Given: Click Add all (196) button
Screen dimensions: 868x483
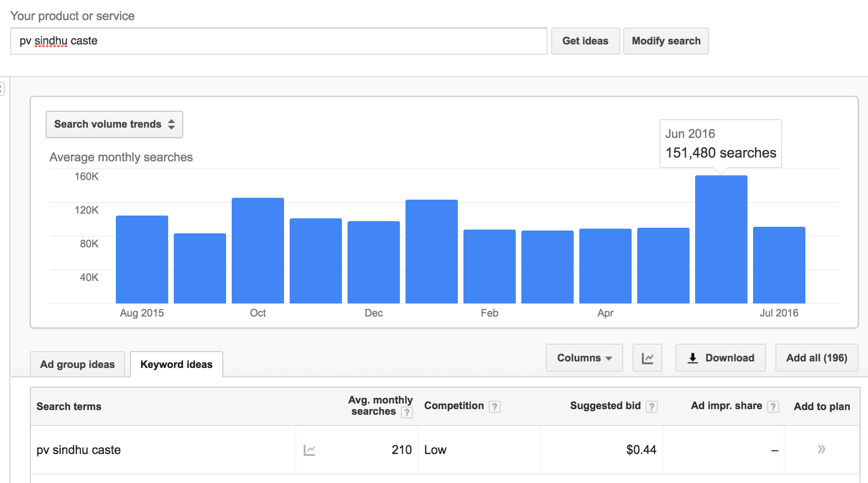Looking at the screenshot, I should pos(816,358).
